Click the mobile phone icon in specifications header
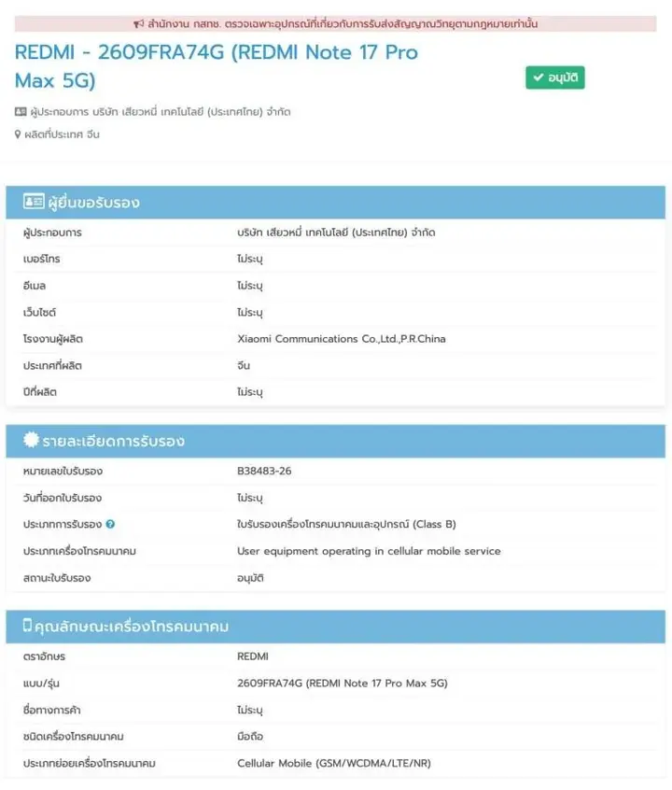The height and width of the screenshot is (790, 672). coord(28,626)
